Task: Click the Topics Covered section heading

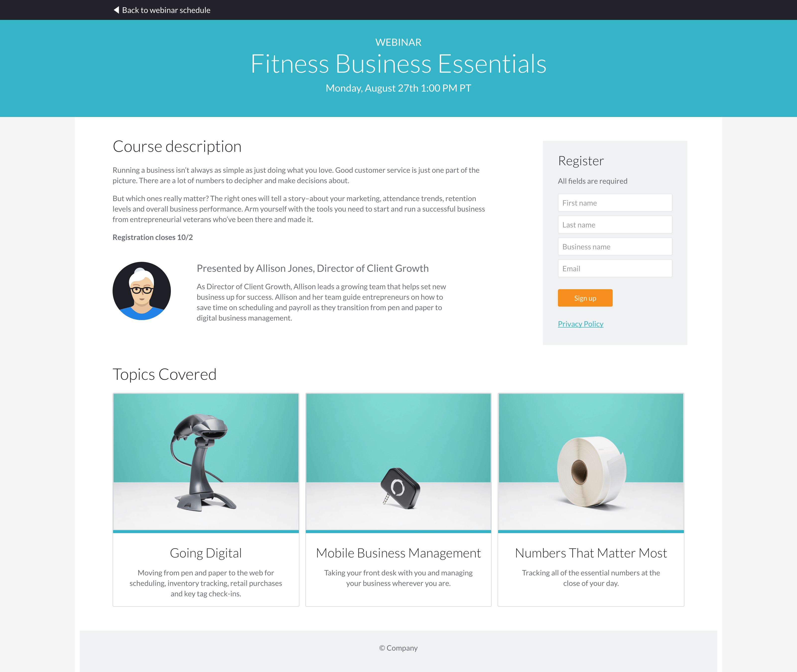Action: (x=165, y=373)
